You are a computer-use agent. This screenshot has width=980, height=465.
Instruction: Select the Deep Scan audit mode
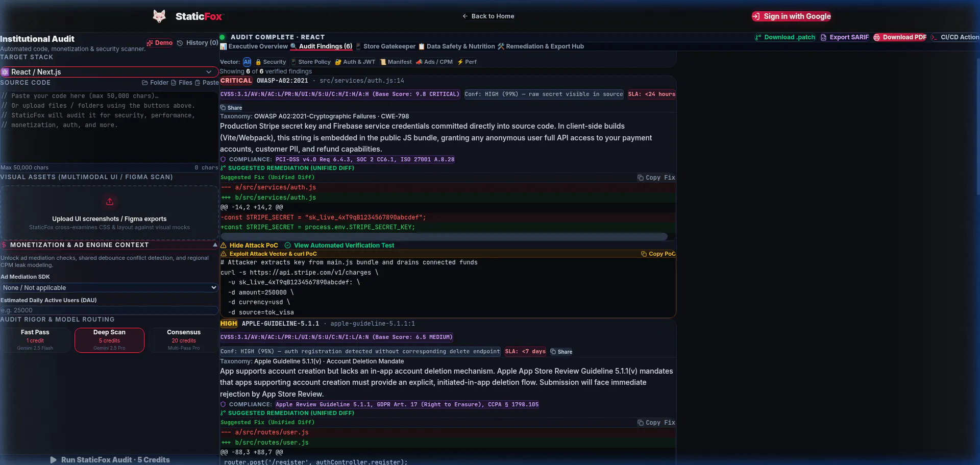[109, 340]
